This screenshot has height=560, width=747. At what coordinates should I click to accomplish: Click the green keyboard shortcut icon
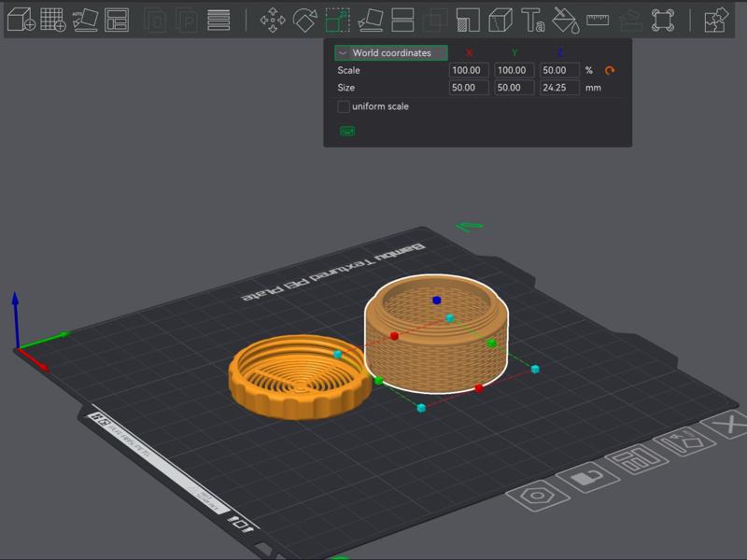coord(347,132)
